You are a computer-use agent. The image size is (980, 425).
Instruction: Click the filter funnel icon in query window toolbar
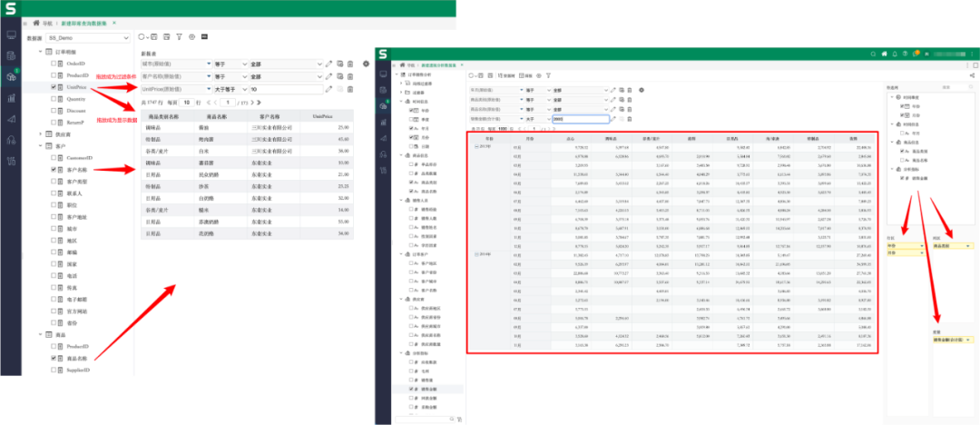180,37
